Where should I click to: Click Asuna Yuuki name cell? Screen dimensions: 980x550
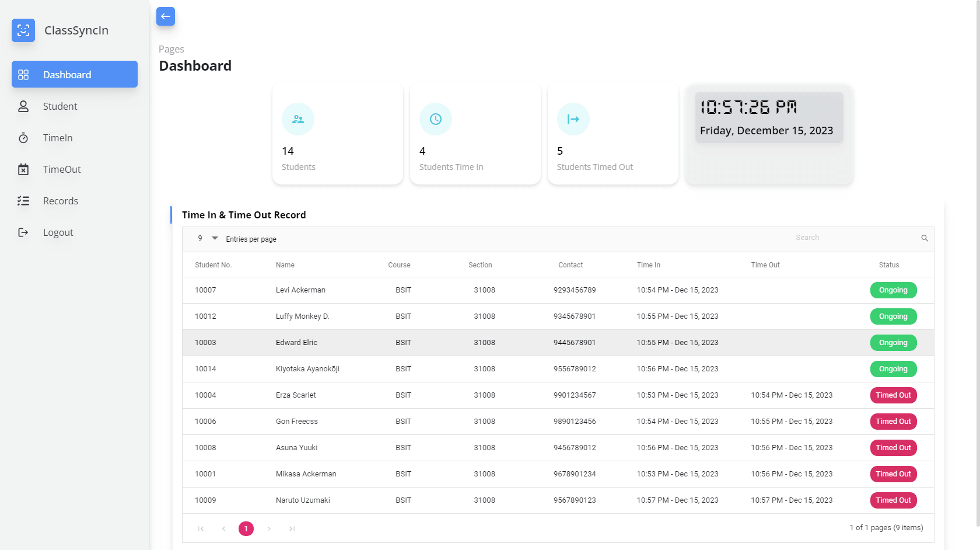(297, 448)
